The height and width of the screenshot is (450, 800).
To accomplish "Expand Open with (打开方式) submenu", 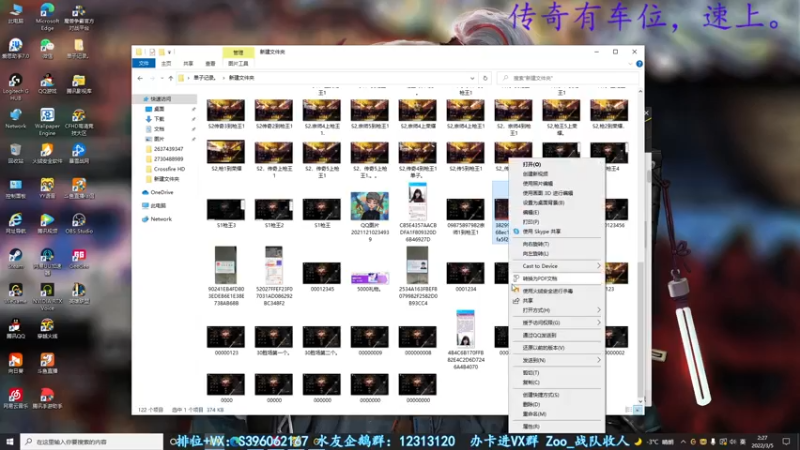I will (557, 310).
